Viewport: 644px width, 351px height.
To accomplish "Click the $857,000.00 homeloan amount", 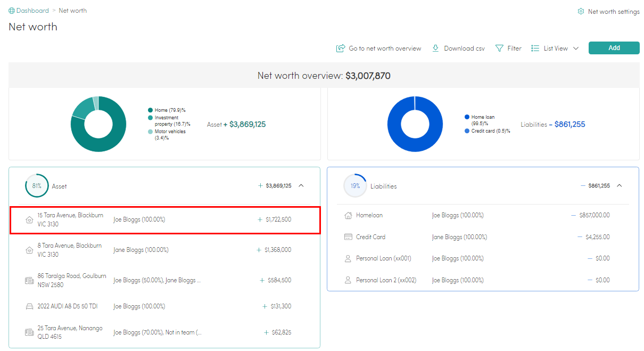I will pyautogui.click(x=595, y=215).
